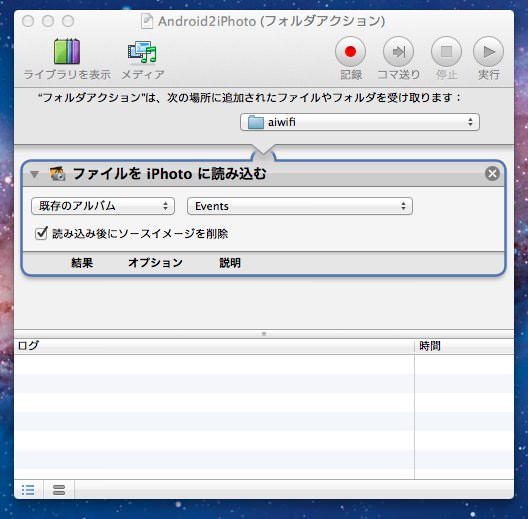The width and height of the screenshot is (528, 519).
Task: Run the workflow with the 実行 button
Action: [x=488, y=52]
